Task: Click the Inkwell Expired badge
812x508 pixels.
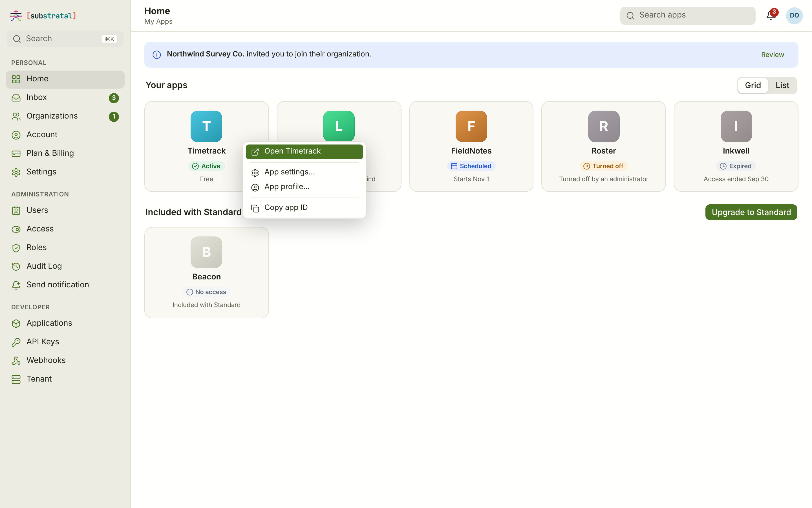Action: [736, 166]
